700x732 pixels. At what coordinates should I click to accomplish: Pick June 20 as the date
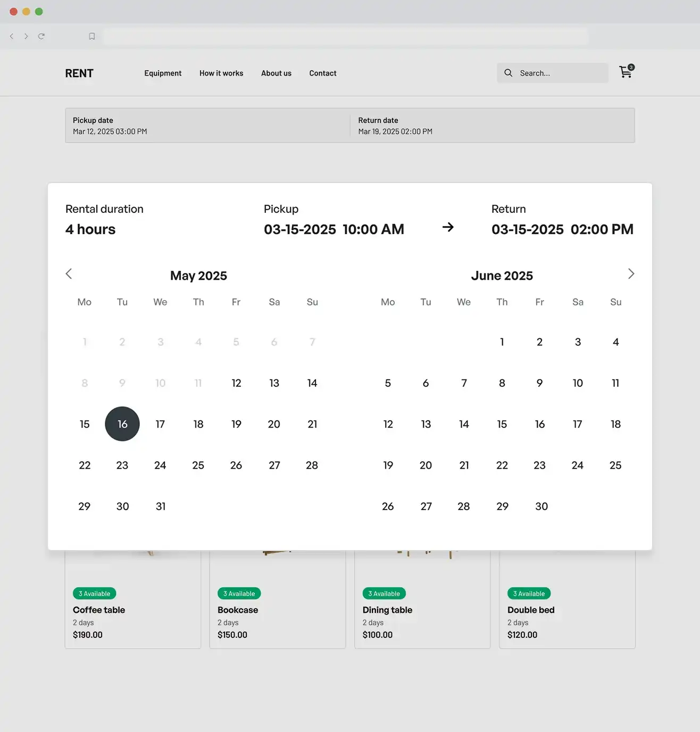426,465
